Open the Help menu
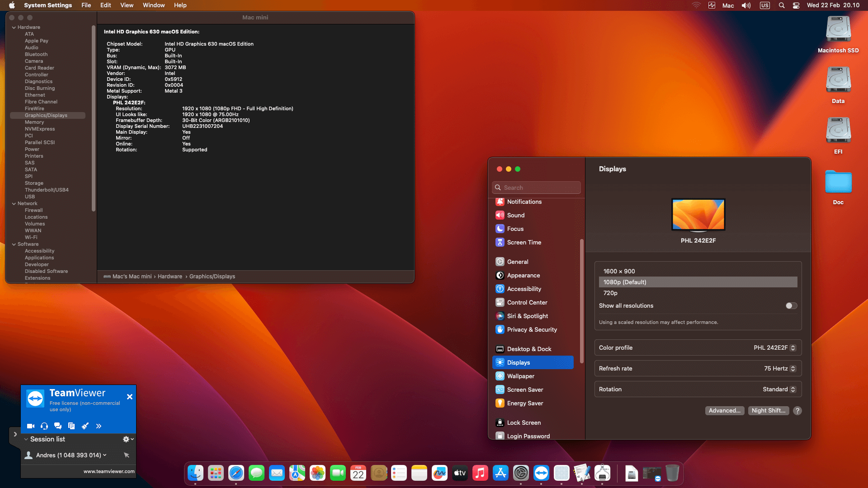Screen dimensions: 868x488 (180, 5)
